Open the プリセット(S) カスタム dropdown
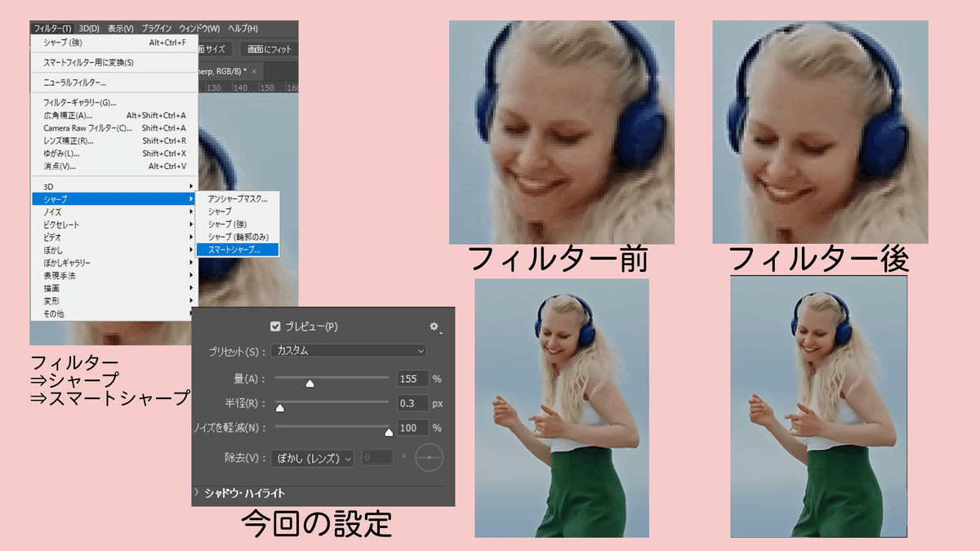This screenshot has height=551, width=980. coord(350,350)
